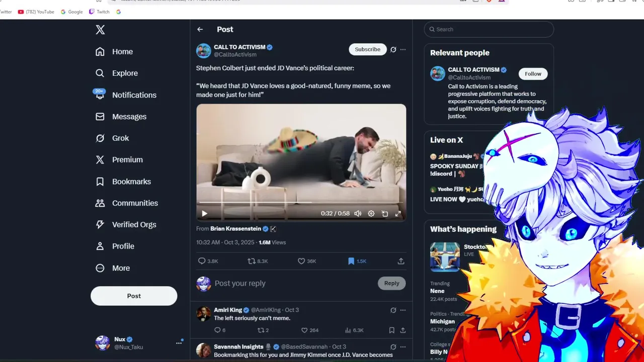The width and height of the screenshot is (644, 362).
Task: Toggle bookmark with 1.5K count
Action: tap(357, 261)
